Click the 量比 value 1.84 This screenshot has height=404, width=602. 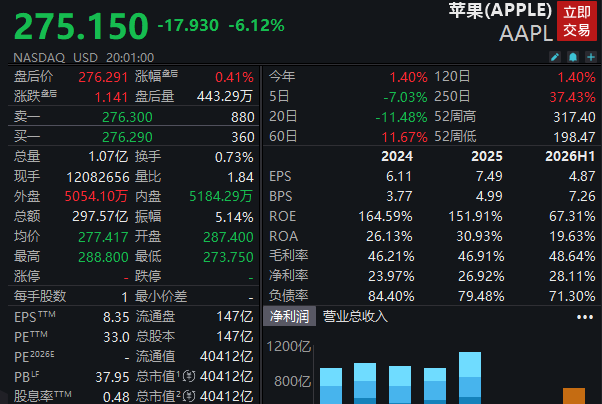(x=240, y=177)
